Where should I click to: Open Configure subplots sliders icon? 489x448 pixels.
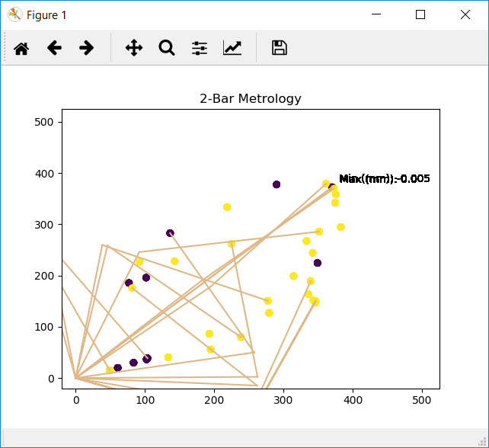tap(200, 48)
